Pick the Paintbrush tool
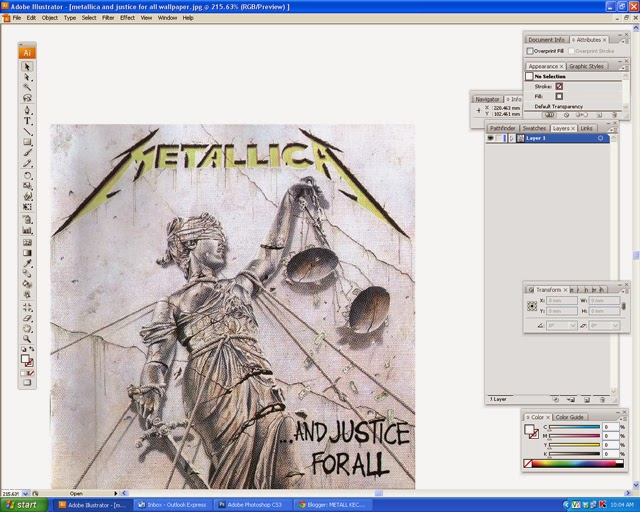640x512 pixels. pos(27,153)
